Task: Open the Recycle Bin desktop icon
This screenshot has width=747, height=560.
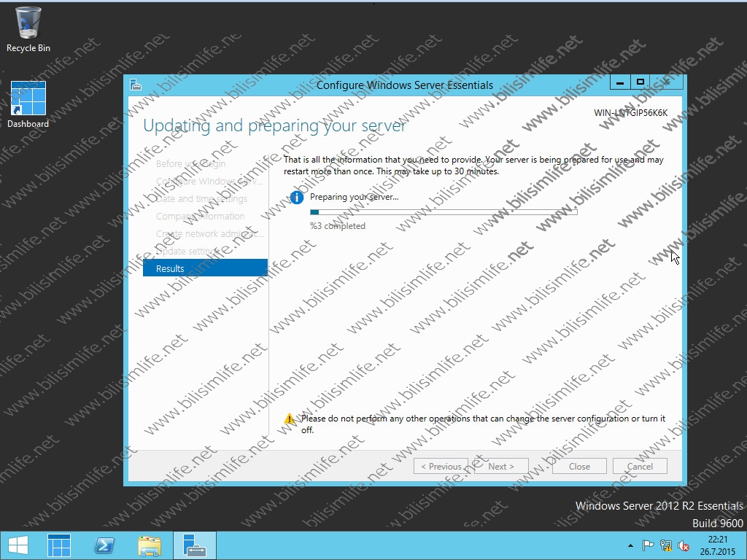Action: [28, 29]
